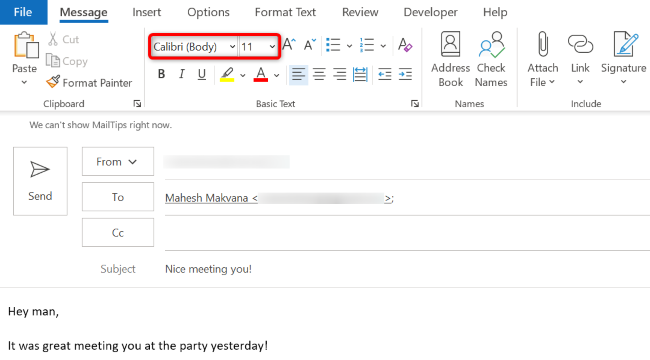Activate the Format Painter tool
Image resolution: width=650 pixels, height=360 pixels.
(x=89, y=83)
